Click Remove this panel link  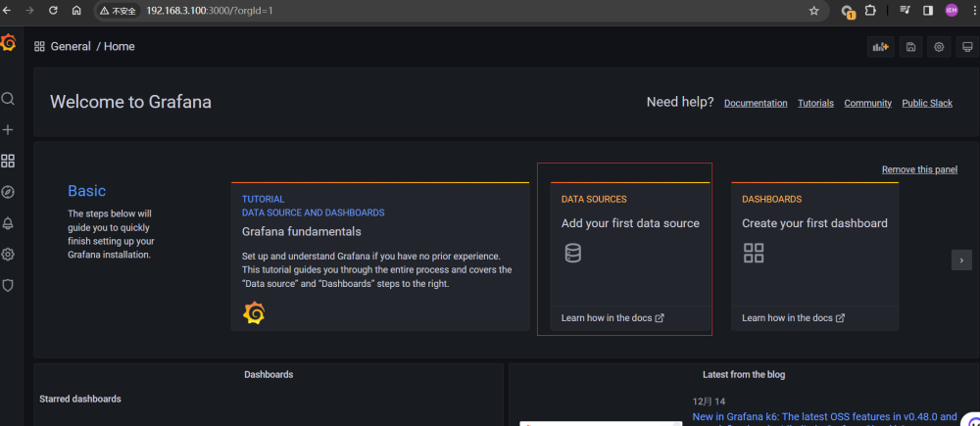[x=919, y=169]
